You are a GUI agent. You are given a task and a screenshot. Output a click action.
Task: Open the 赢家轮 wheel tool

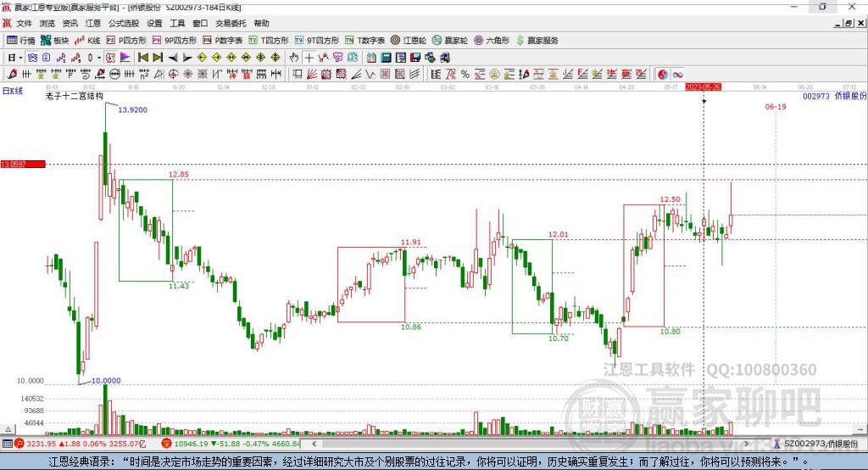pos(450,41)
